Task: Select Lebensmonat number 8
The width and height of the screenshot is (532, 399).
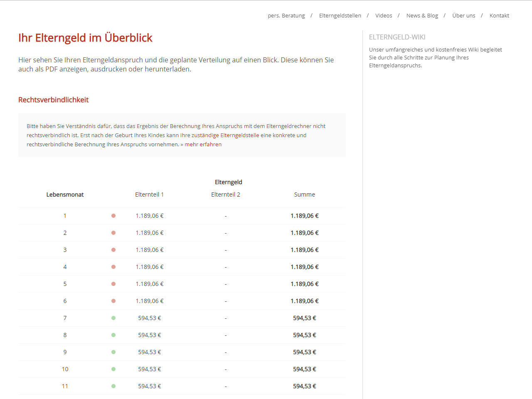Action: pos(65,335)
